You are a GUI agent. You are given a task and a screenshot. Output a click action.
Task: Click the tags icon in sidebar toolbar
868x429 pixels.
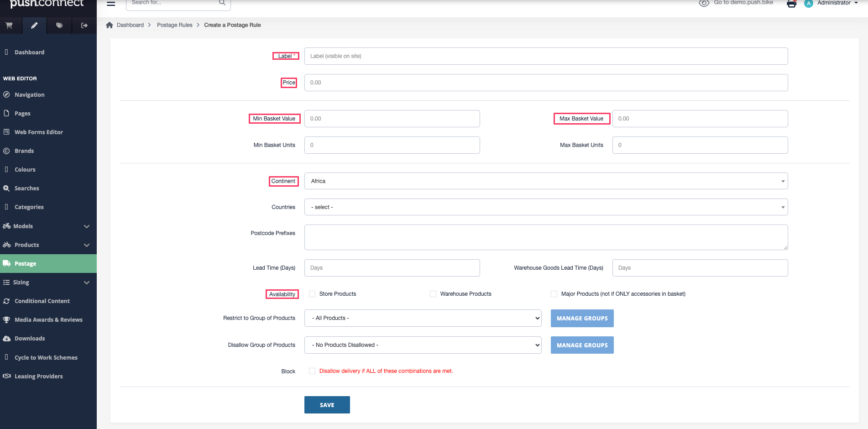[x=59, y=26]
